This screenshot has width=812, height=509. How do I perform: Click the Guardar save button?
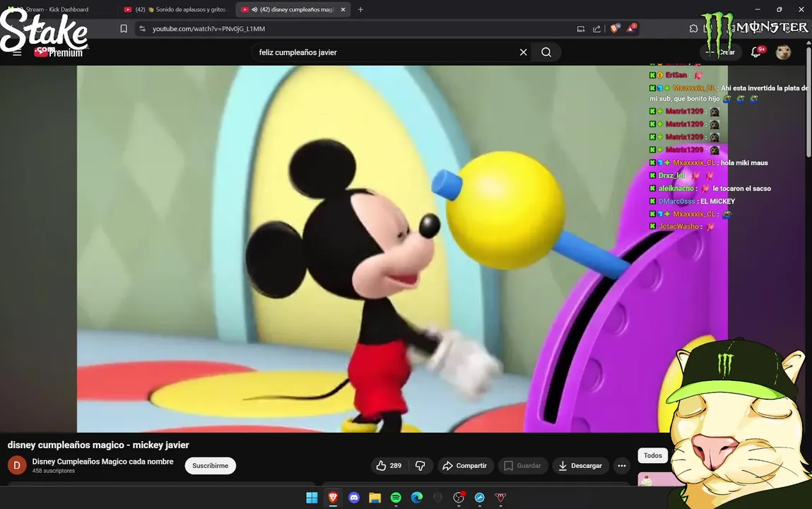pyautogui.click(x=522, y=465)
